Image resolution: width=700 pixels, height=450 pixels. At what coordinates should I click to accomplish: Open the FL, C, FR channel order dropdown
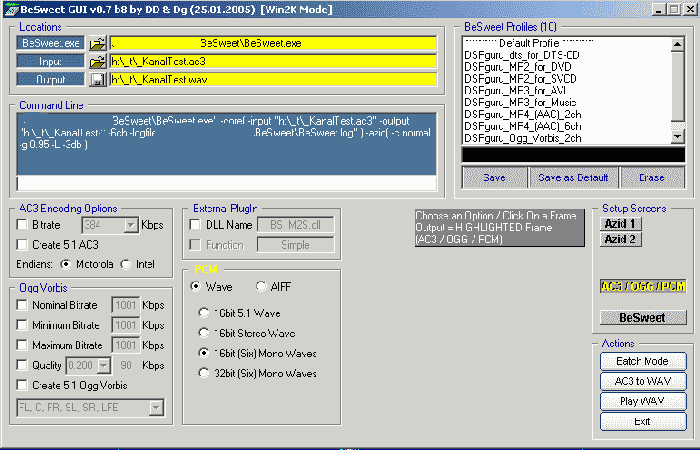[156, 407]
